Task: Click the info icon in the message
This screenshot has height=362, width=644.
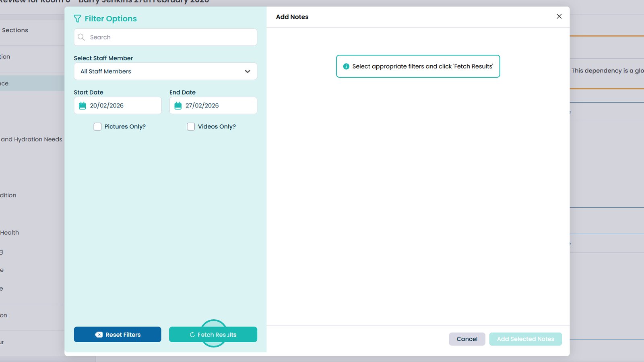Action: tap(346, 66)
